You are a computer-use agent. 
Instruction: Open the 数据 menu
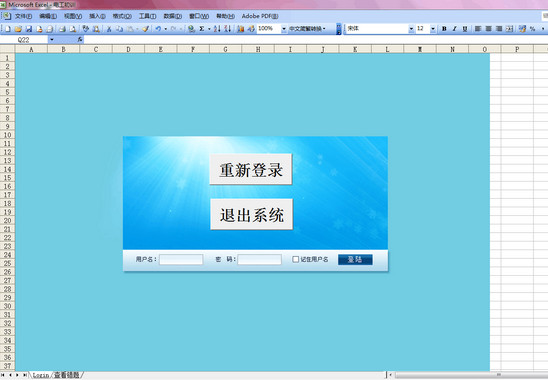point(173,16)
